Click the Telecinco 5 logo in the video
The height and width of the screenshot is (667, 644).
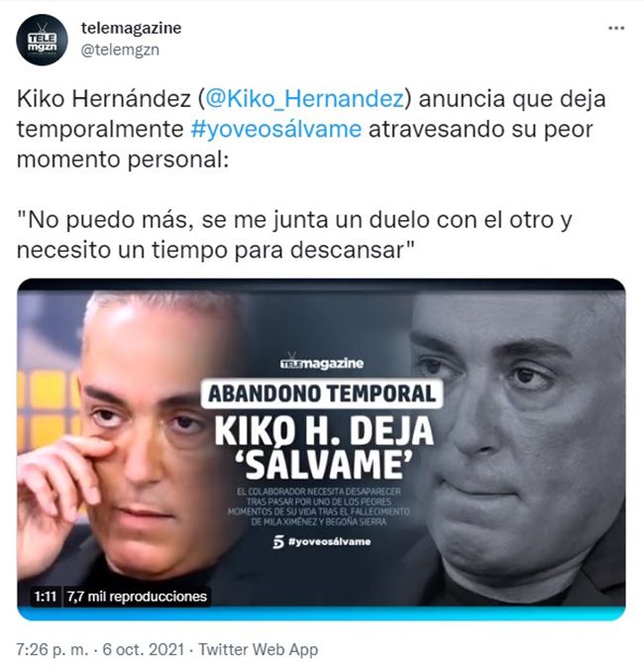[278, 542]
